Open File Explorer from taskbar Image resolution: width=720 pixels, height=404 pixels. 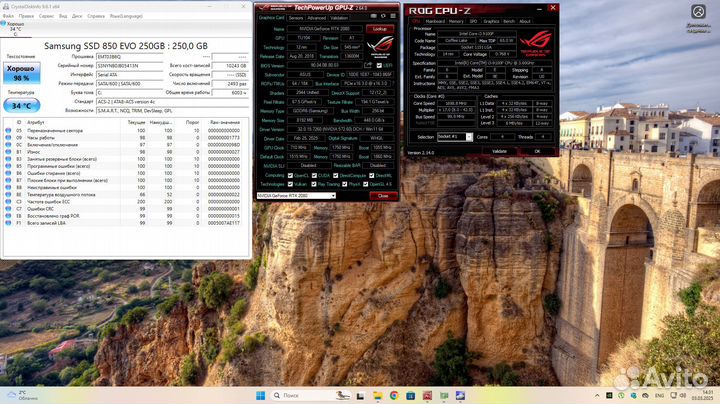[x=377, y=395]
